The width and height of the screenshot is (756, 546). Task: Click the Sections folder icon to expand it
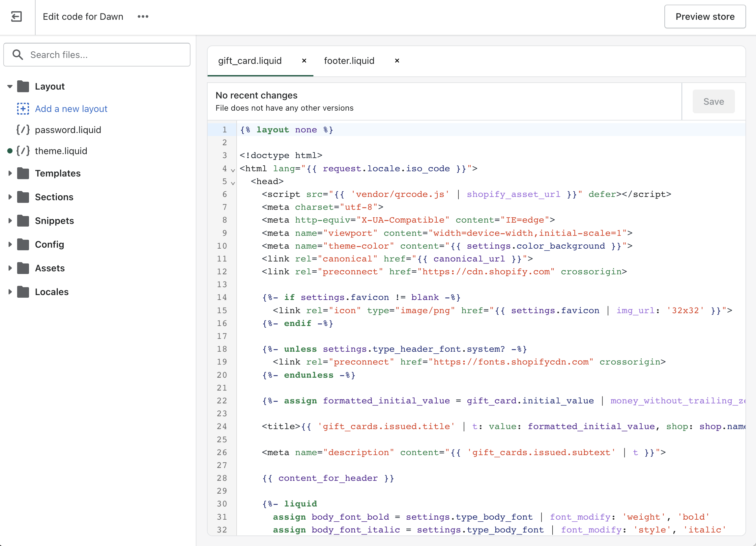pyautogui.click(x=23, y=197)
